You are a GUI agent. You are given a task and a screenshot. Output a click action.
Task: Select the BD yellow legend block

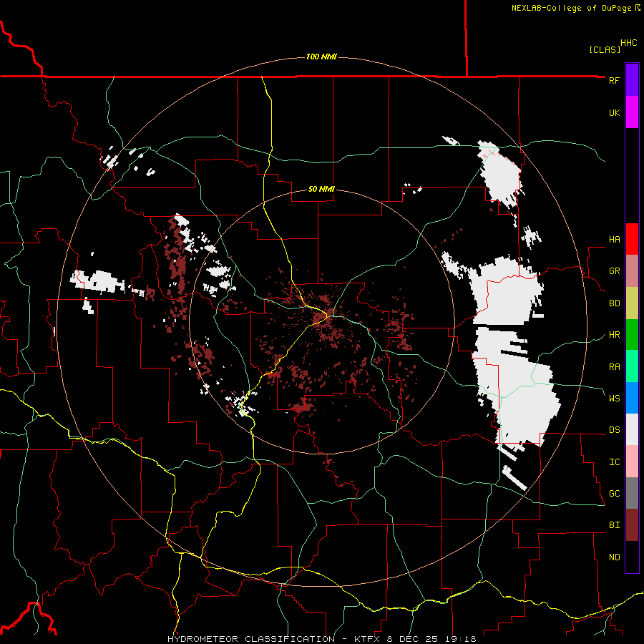click(x=632, y=303)
